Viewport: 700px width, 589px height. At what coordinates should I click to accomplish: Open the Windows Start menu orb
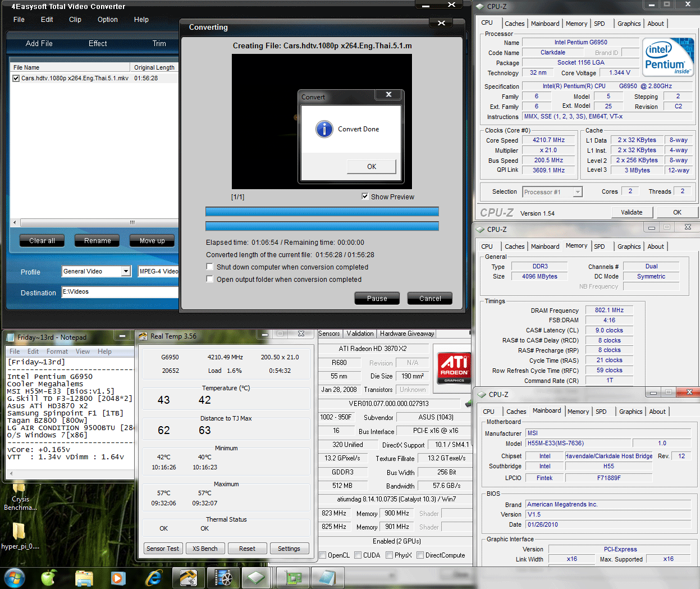[13, 577]
